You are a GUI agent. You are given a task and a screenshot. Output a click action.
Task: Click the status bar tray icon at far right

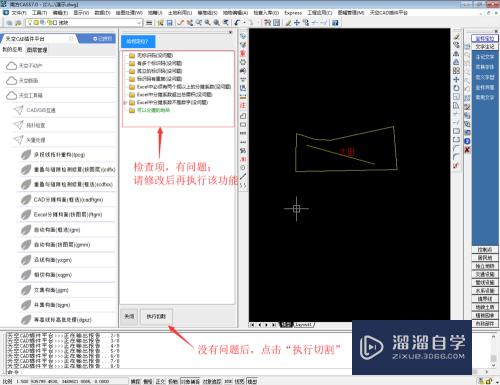coord(489,381)
